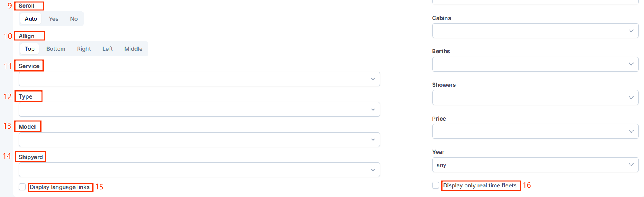
Task: Open the Cabins dropdown
Action: pos(535,31)
